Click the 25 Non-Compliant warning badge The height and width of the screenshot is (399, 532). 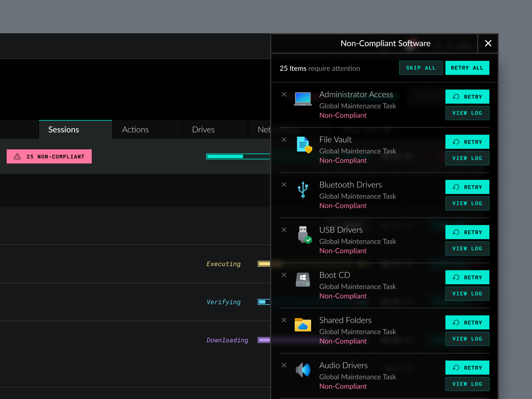[x=49, y=157]
